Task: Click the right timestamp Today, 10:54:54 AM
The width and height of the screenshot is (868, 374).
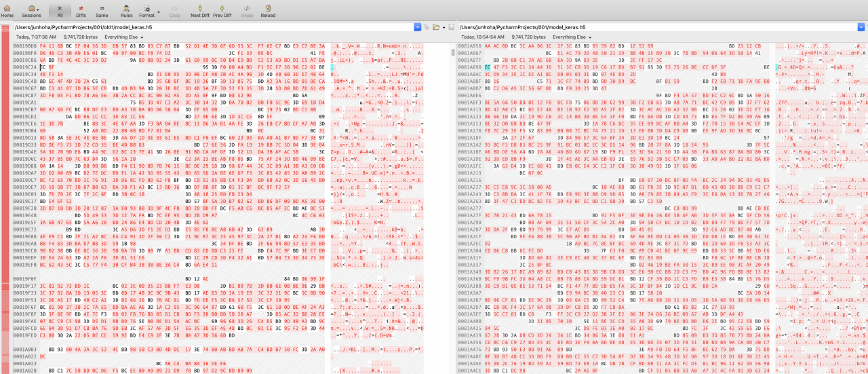Action: pos(484,37)
